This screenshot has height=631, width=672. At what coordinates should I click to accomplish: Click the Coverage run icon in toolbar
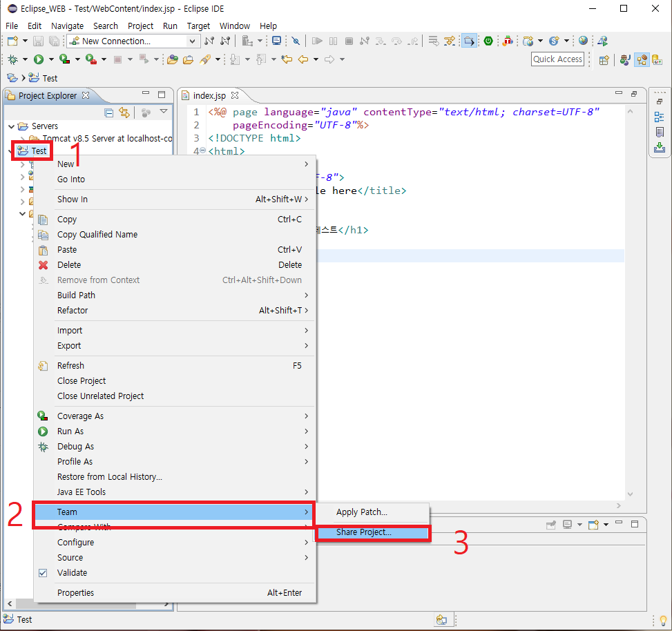(65, 59)
